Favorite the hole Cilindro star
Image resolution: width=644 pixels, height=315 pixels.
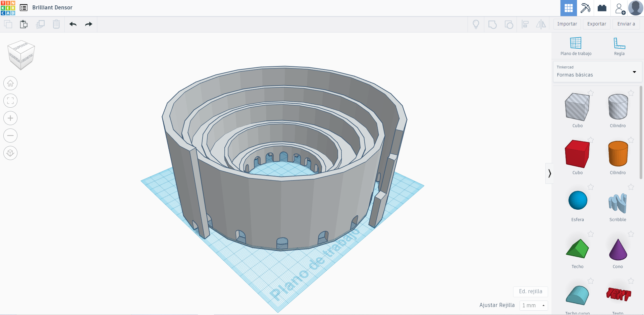pyautogui.click(x=631, y=93)
